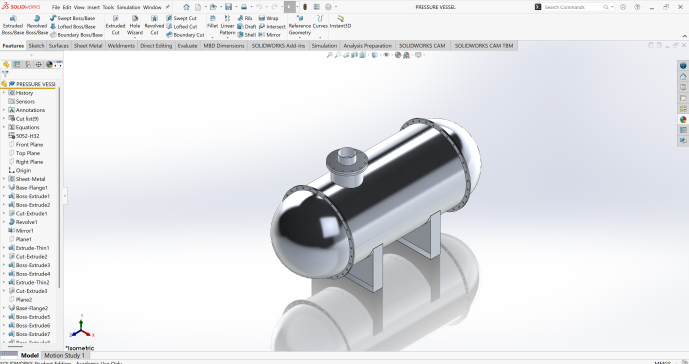The width and height of the screenshot is (689, 364).
Task: Open the Appearances task pane color ball
Action: [x=683, y=120]
